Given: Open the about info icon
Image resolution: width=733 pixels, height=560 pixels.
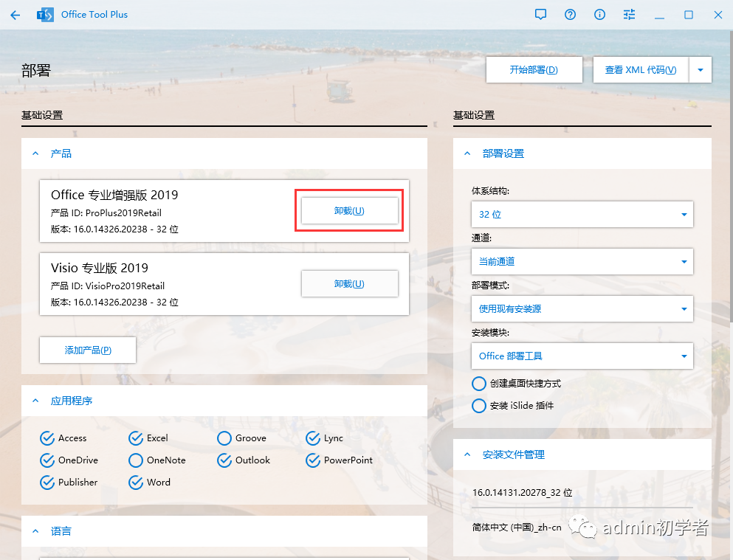Looking at the screenshot, I should click(x=599, y=15).
